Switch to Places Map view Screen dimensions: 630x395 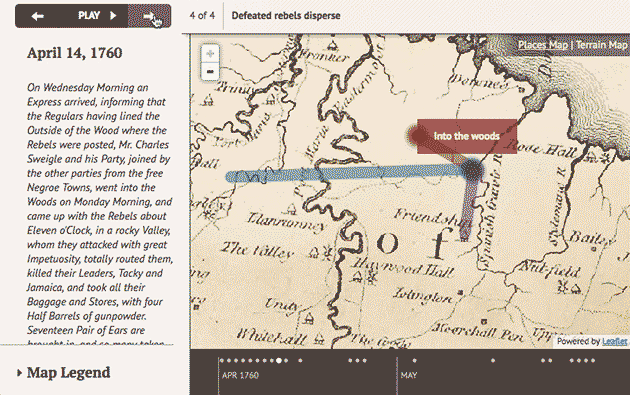[543, 45]
